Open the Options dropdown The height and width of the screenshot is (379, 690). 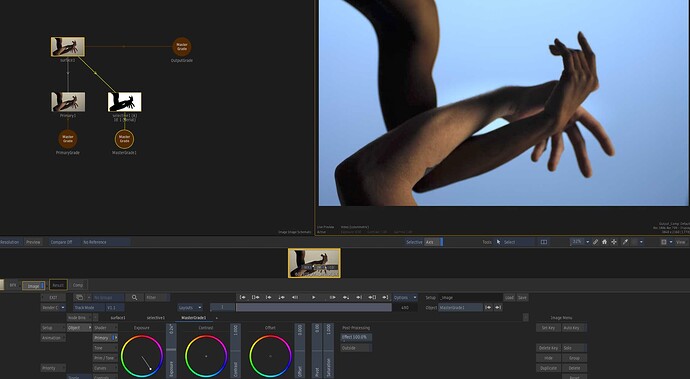[x=405, y=298]
